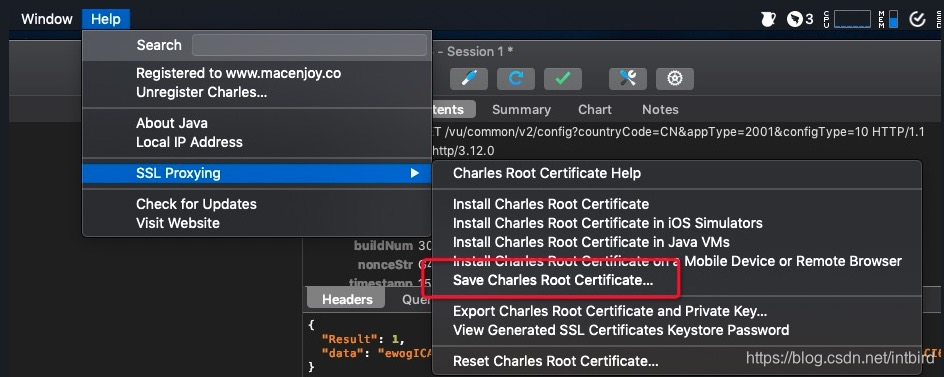Switch to the Chart tab

(x=595, y=110)
